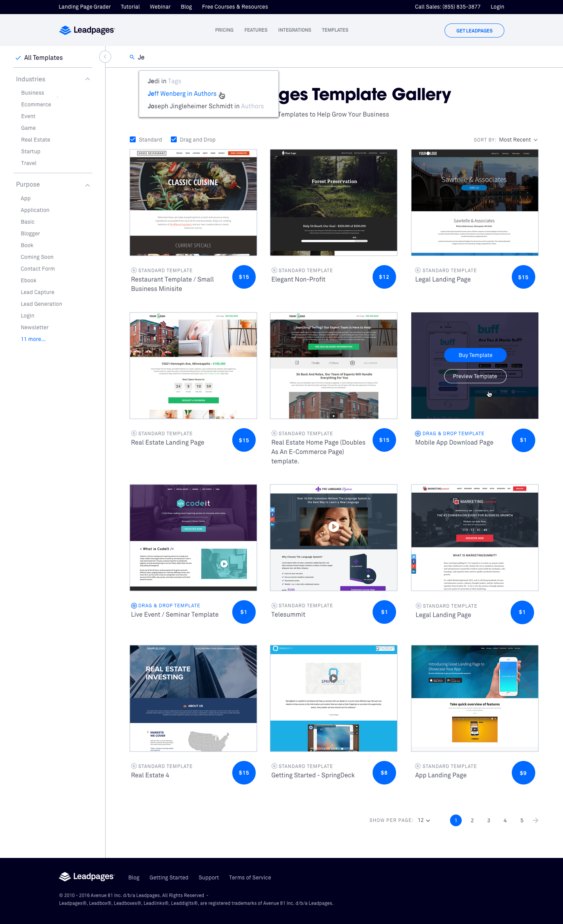The height and width of the screenshot is (924, 563).
Task: Click $15 price badge for Real Estate 4
Action: point(244,773)
